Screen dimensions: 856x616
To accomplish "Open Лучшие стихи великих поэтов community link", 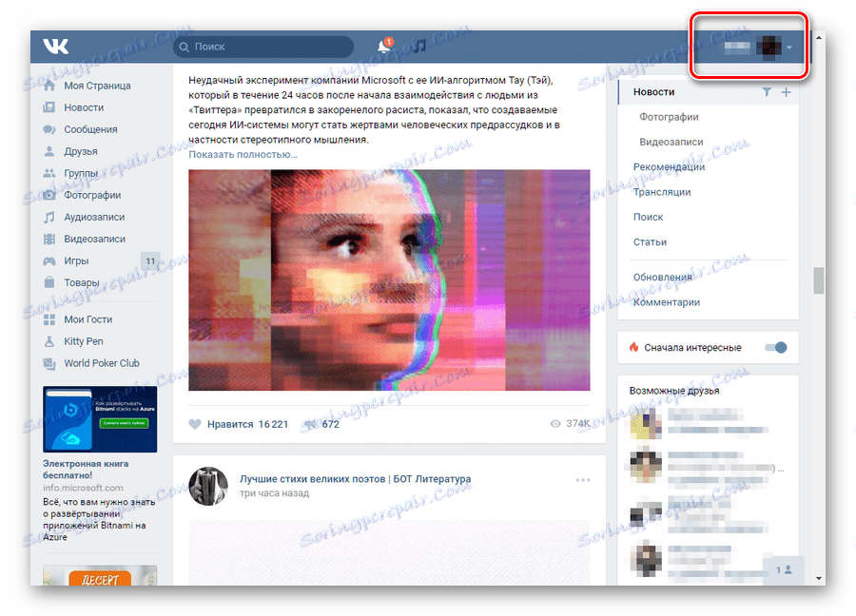I will click(x=356, y=479).
